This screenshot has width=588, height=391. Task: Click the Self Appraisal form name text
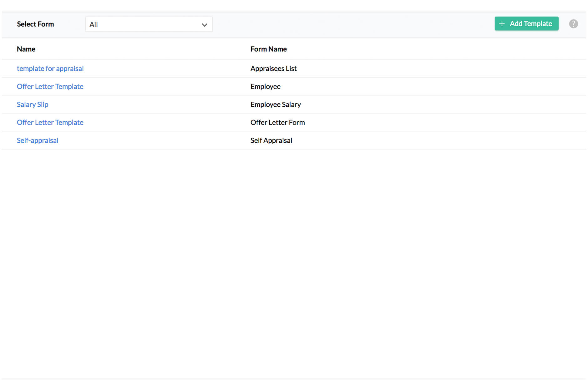pos(271,140)
